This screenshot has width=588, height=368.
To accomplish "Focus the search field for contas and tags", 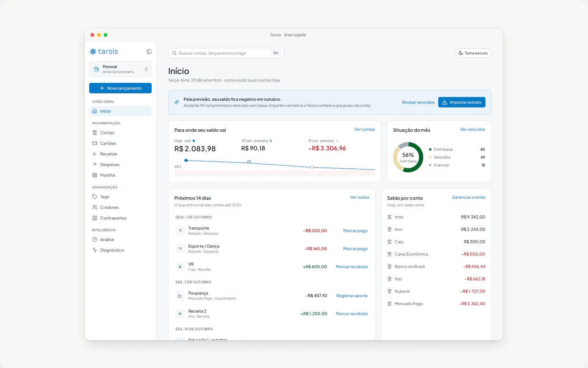I will pyautogui.click(x=226, y=53).
